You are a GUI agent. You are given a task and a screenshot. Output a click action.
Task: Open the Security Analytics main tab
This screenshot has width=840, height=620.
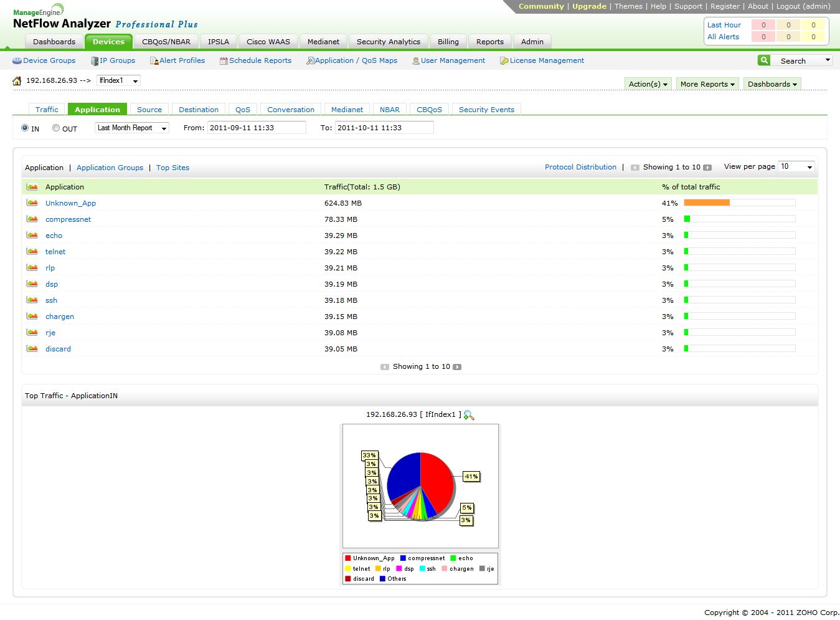tap(388, 42)
